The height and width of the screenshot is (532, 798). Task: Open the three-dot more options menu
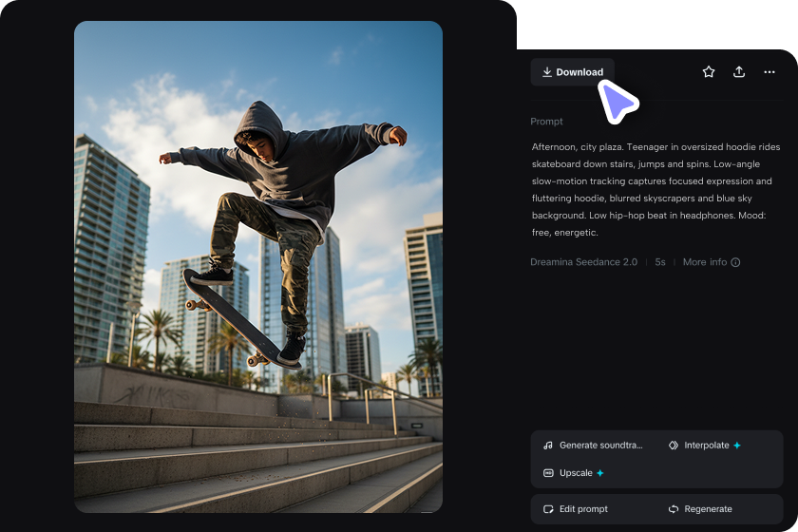(769, 72)
